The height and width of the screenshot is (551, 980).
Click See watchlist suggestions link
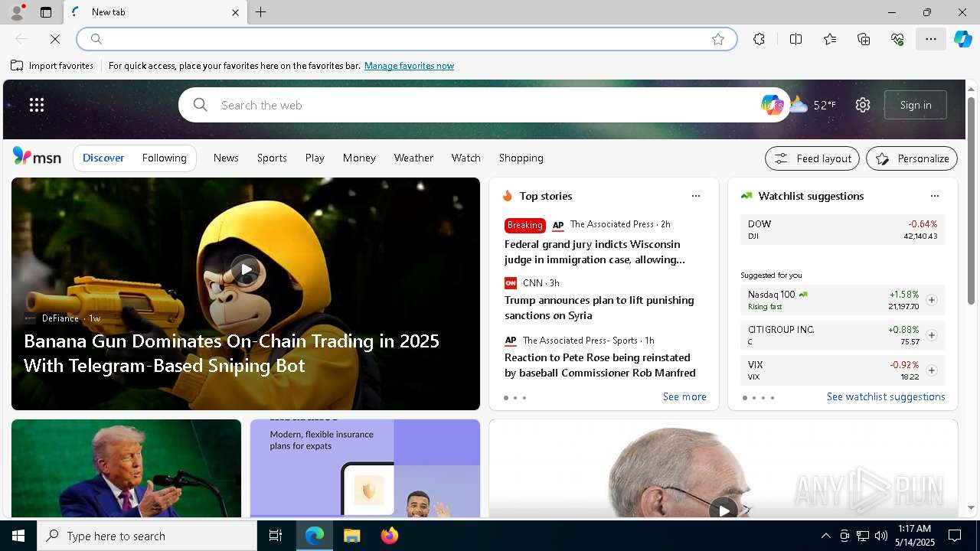[886, 396]
